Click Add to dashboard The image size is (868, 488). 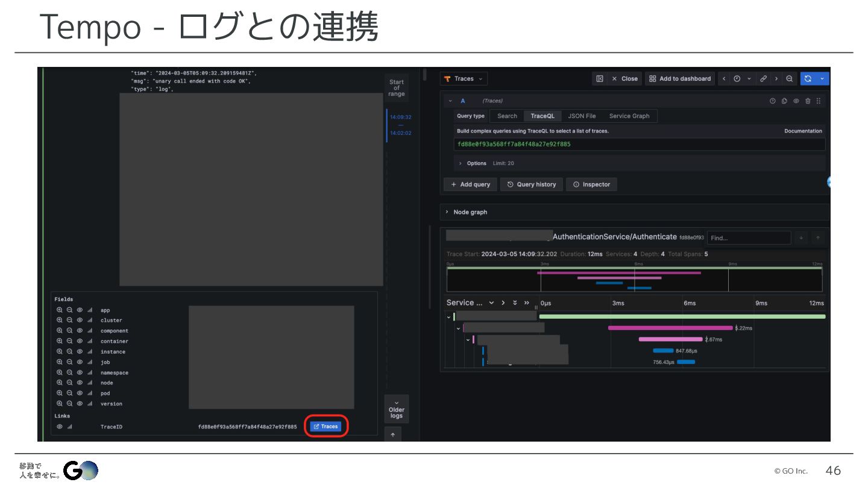680,79
